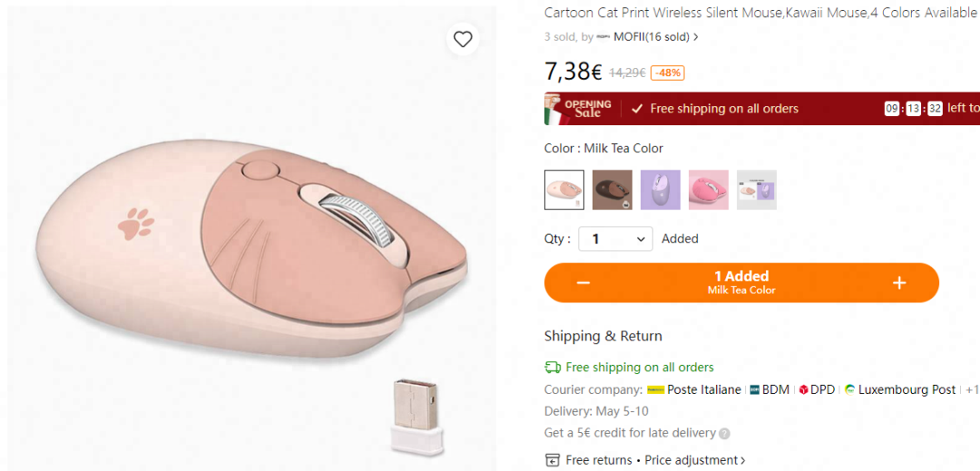Click the Poste Italiane courier logo
This screenshot has height=471, width=980.
655,389
